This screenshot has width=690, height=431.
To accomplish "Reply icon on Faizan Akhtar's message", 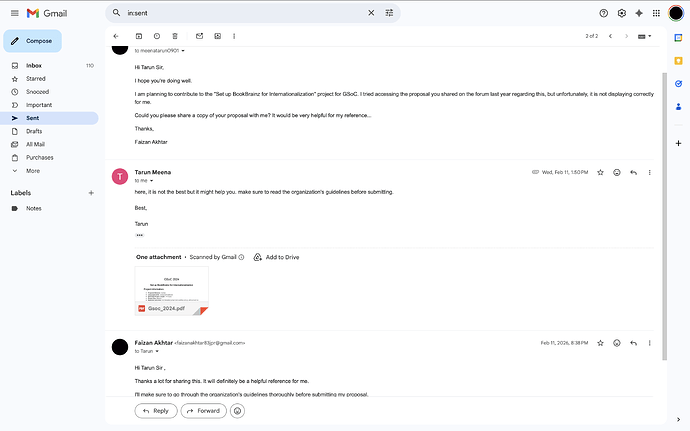I will click(x=633, y=343).
